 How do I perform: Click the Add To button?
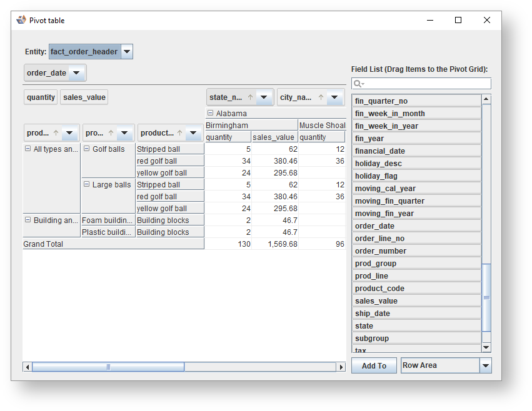pos(374,366)
